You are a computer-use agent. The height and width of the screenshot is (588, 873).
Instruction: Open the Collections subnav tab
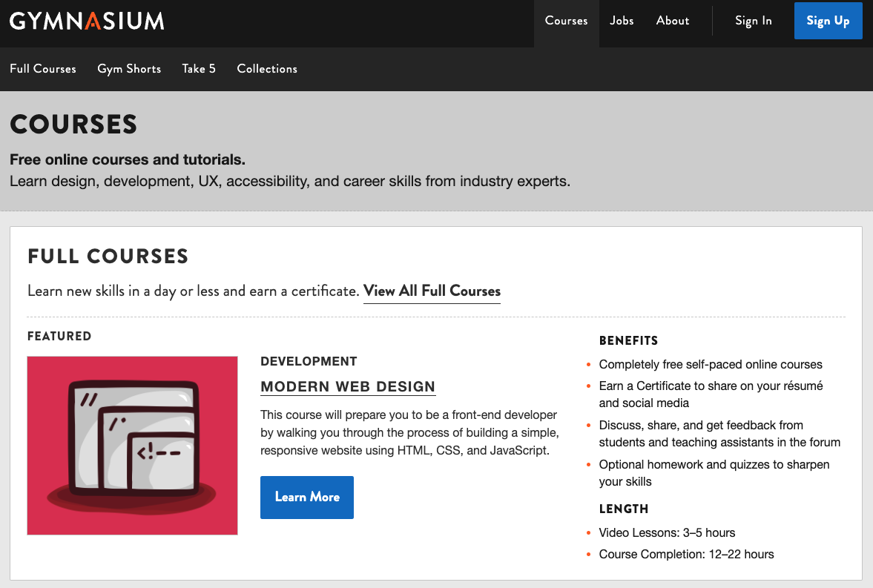pos(267,68)
